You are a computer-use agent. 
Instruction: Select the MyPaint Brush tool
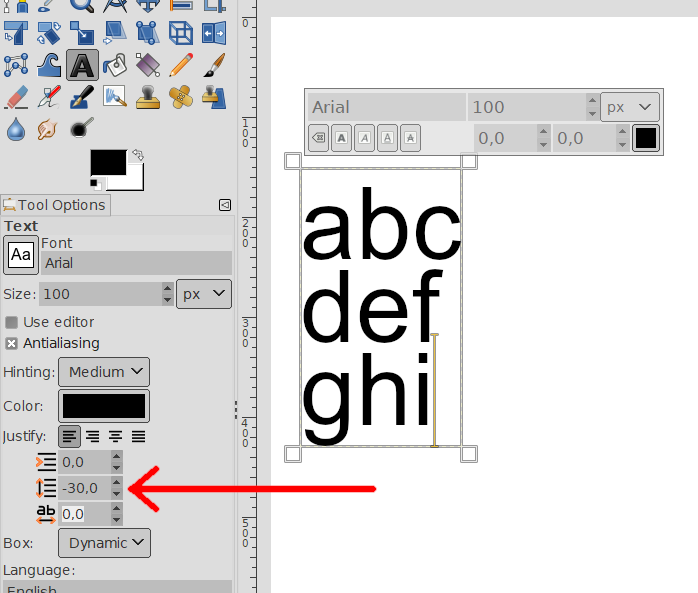[115, 97]
